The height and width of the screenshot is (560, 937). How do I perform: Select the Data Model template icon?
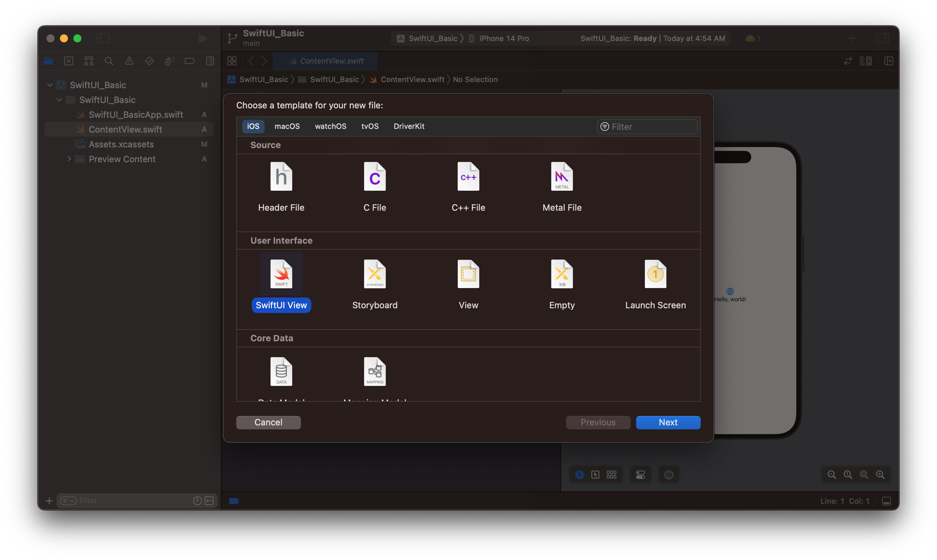pos(281,371)
